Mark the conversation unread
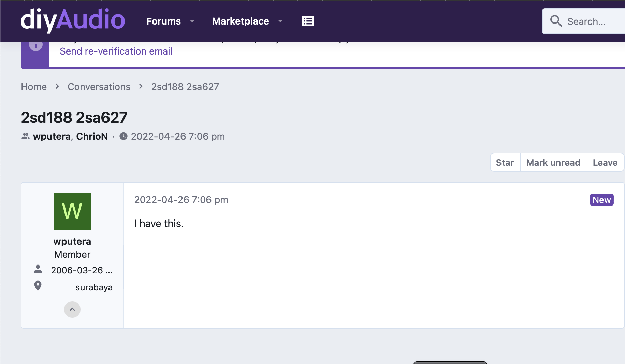Viewport: 625px width, 364px height. coord(553,163)
